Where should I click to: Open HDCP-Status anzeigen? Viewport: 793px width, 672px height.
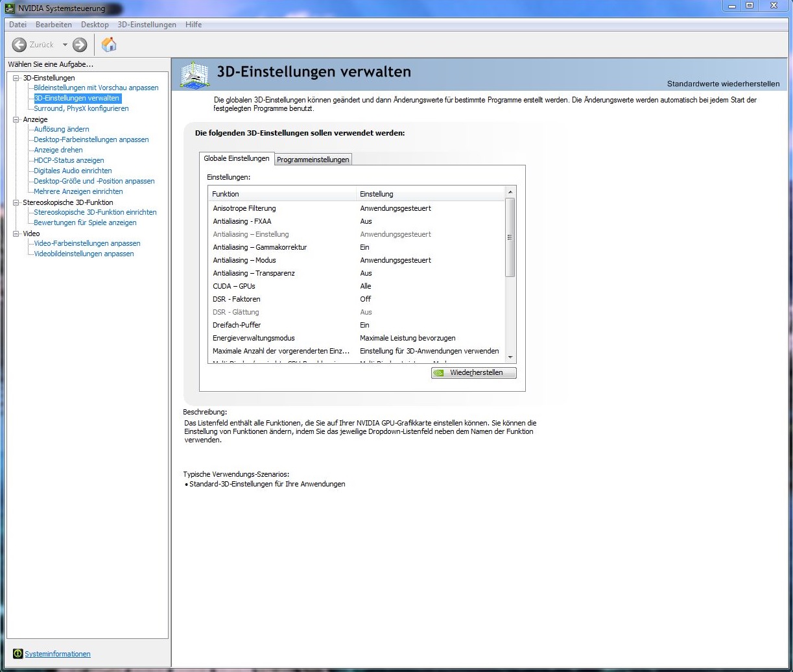[x=69, y=160]
